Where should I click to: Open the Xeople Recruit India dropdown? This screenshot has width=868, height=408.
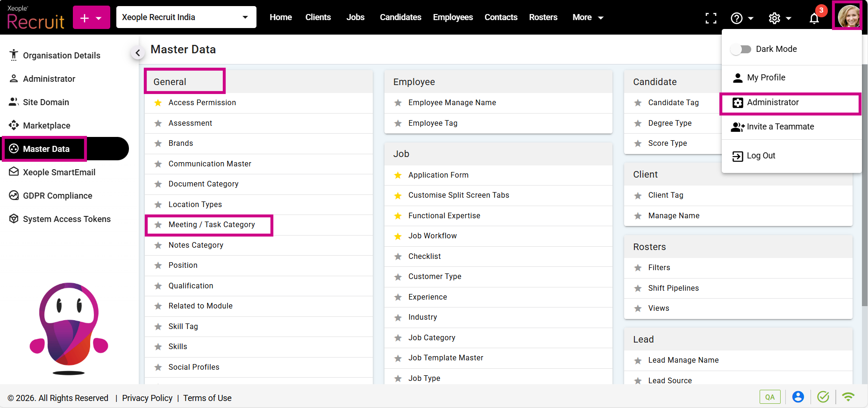186,17
